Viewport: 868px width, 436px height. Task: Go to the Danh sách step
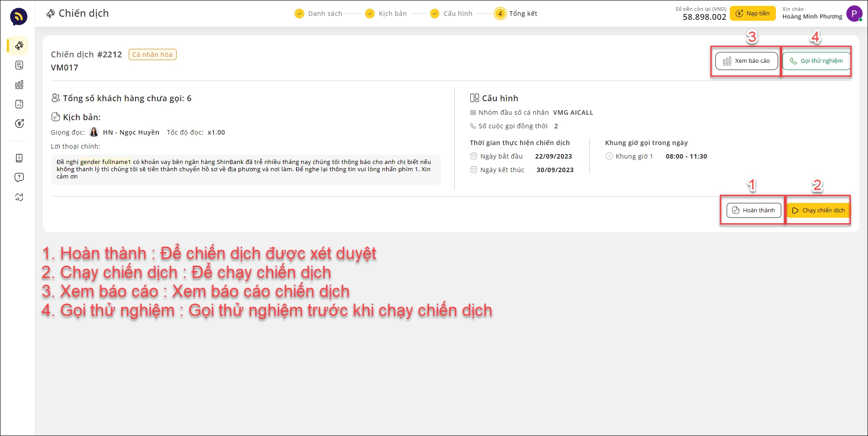[x=318, y=14]
